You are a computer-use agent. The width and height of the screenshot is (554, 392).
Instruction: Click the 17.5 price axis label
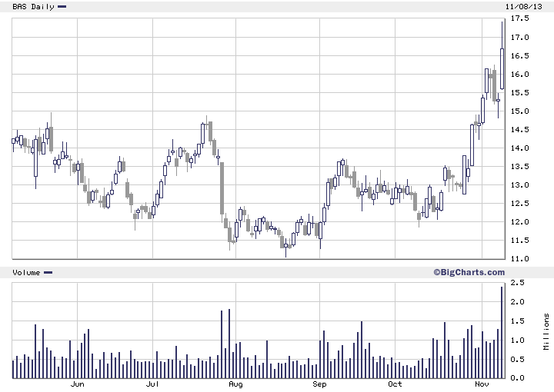(519, 18)
